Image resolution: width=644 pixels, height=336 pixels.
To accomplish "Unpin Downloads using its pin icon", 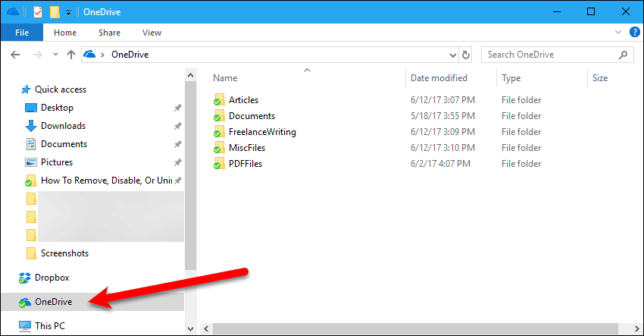I will click(x=177, y=126).
